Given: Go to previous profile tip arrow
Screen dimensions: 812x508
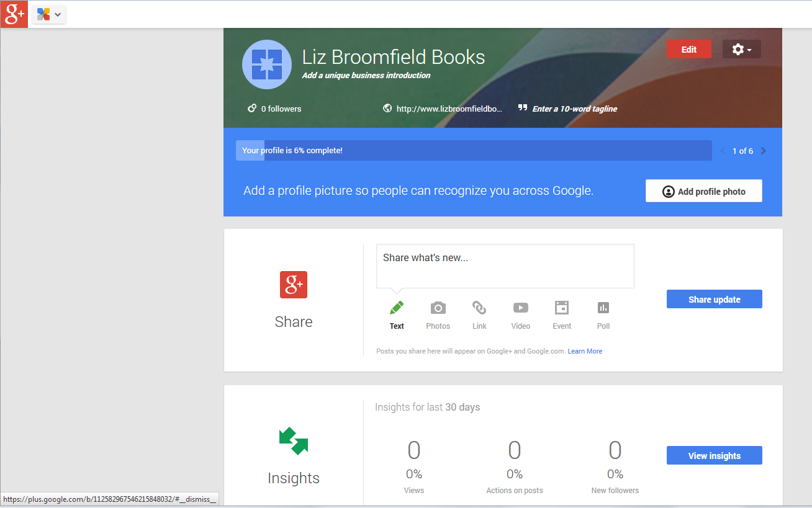Looking at the screenshot, I should [723, 151].
